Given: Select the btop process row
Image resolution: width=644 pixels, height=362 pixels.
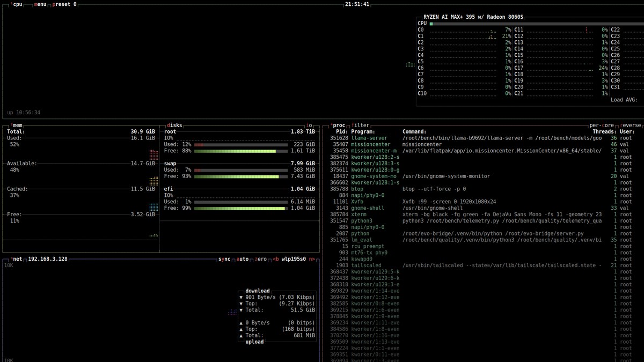Looking at the screenshot, I should click(482, 189).
